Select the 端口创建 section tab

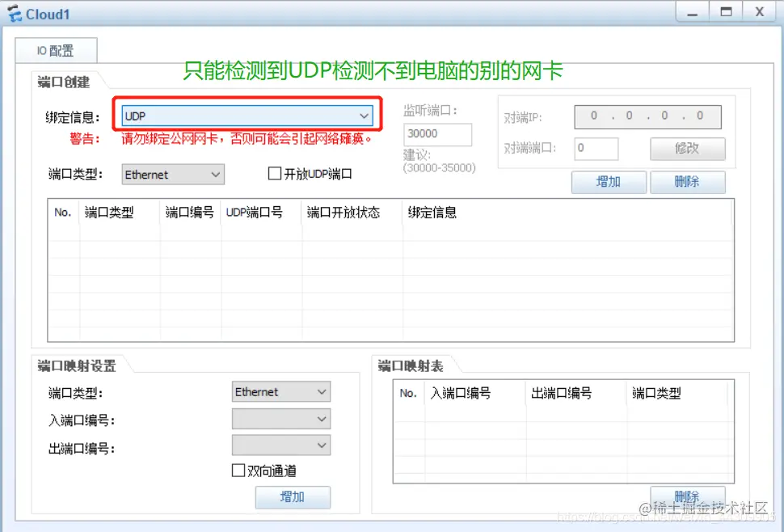(64, 80)
